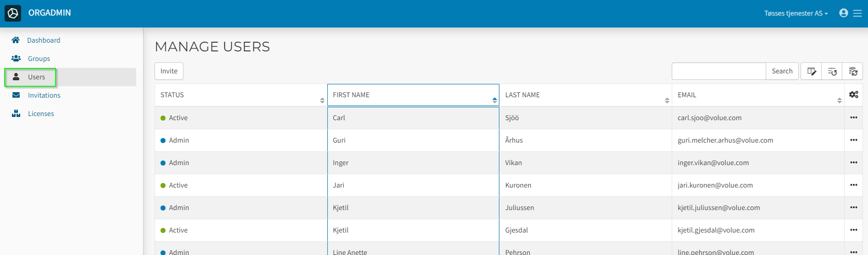This screenshot has width=868, height=255.
Task: Go to Dashboard in the sidebar
Action: click(x=44, y=40)
